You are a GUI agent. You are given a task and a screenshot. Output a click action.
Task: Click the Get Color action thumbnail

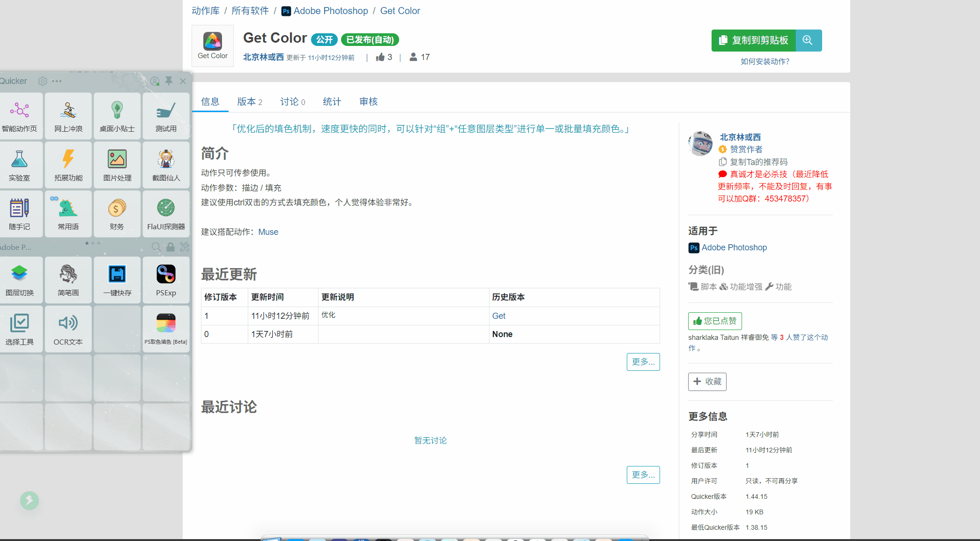(x=212, y=45)
